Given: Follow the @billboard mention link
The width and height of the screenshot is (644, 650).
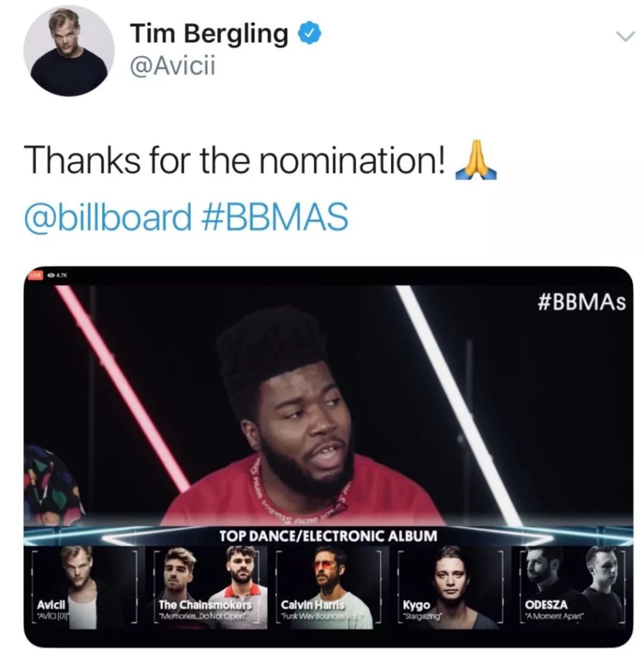Looking at the screenshot, I should (108, 217).
